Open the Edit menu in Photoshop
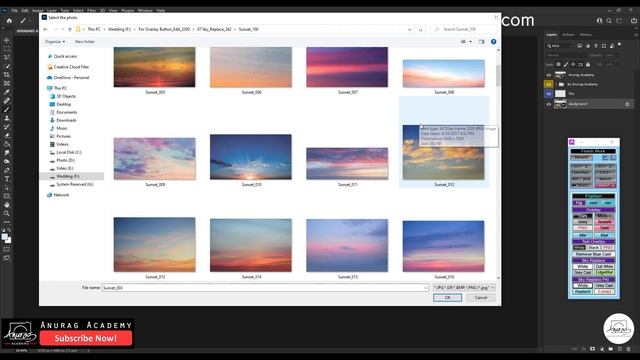 [x=25, y=10]
